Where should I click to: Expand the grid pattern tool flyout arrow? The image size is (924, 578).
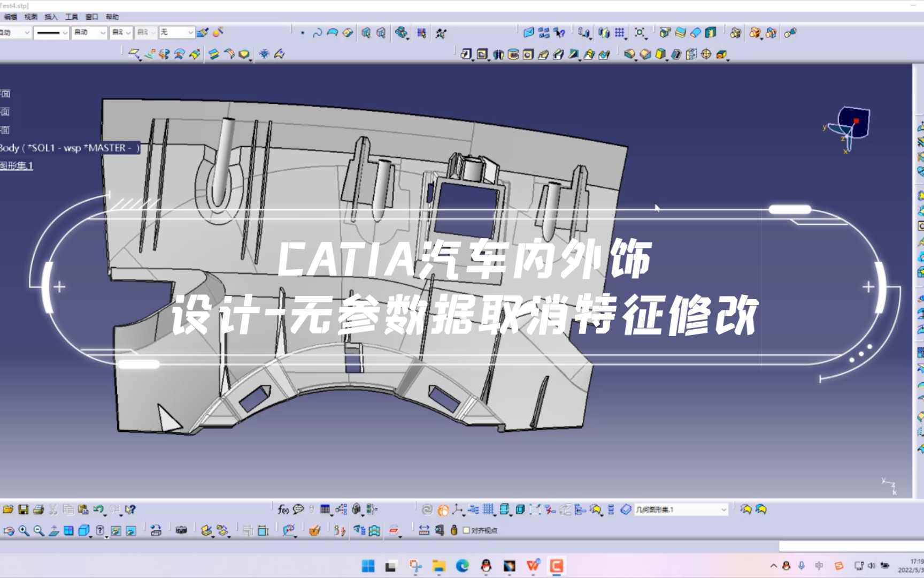coord(626,39)
